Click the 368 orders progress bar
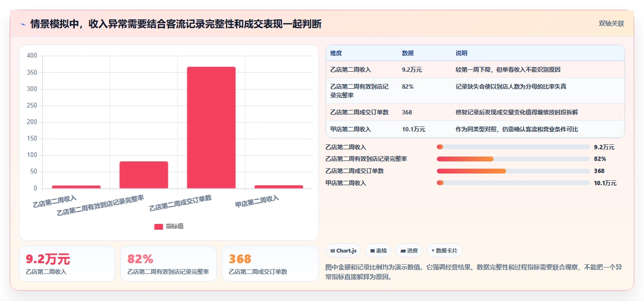 (x=513, y=171)
